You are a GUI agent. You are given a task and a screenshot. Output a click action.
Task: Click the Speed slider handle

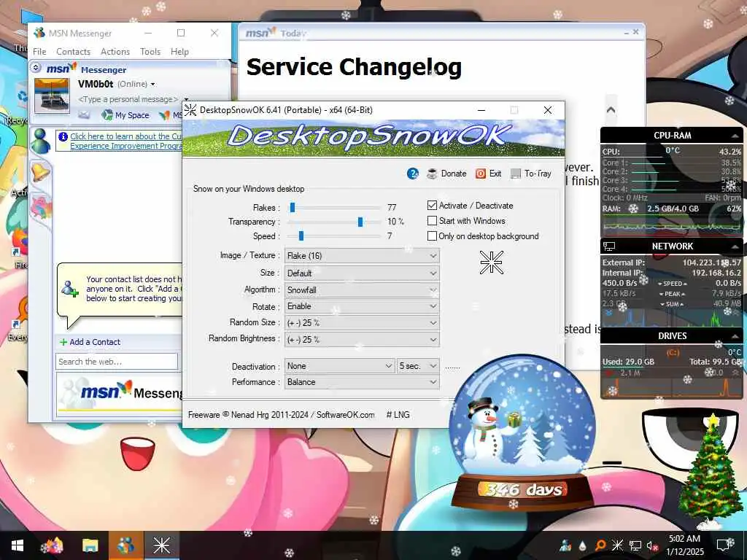tap(301, 236)
